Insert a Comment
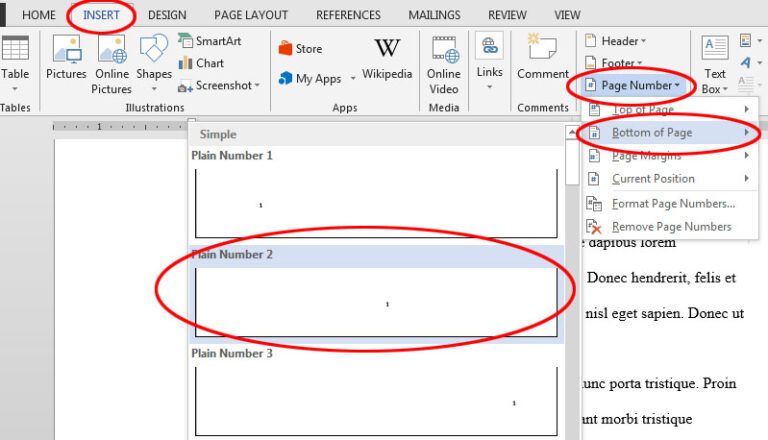Viewport: 768px width, 440px height. (543, 58)
